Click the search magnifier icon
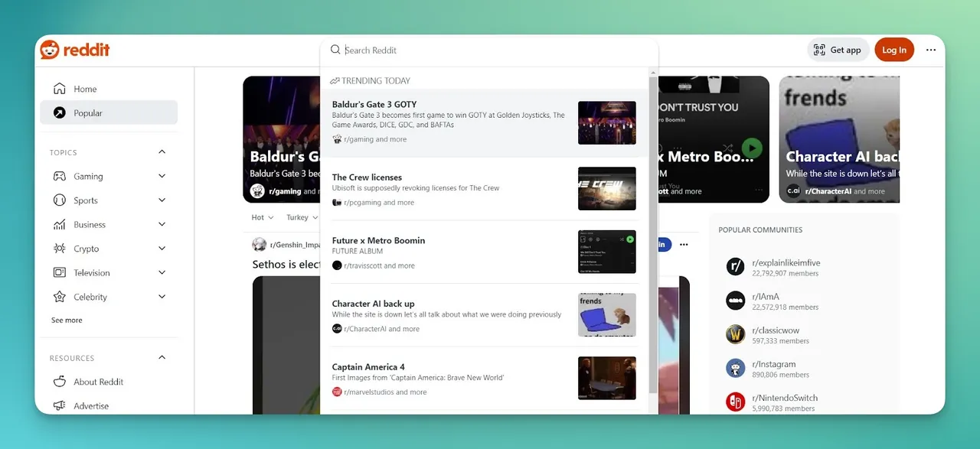The width and height of the screenshot is (980, 449). 335,50
